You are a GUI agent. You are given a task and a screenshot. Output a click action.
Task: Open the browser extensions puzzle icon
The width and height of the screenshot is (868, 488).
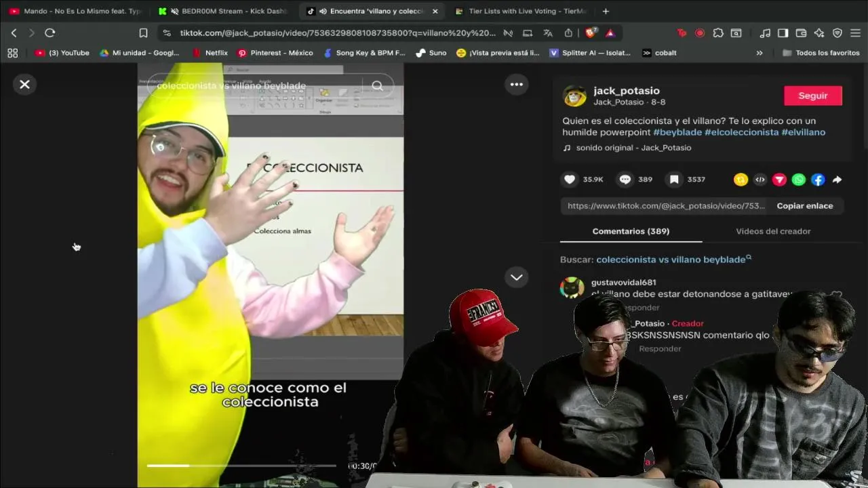(x=718, y=33)
